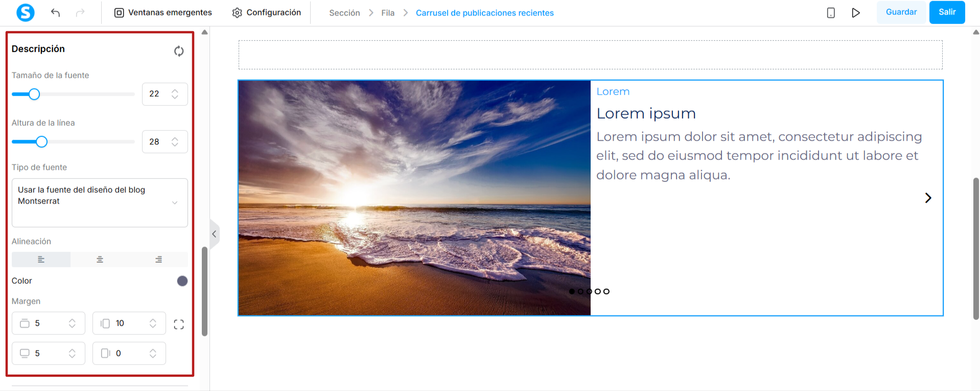Click the Guardar button

901,12
